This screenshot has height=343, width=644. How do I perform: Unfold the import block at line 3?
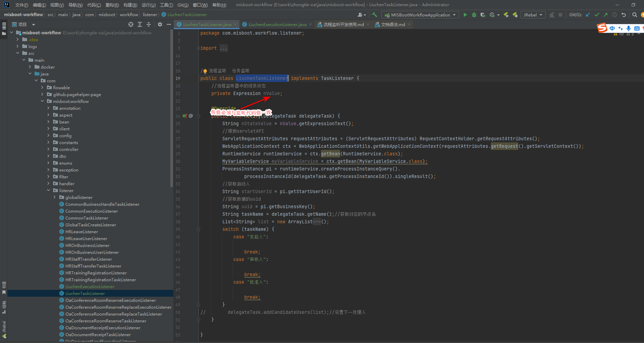click(x=198, y=48)
